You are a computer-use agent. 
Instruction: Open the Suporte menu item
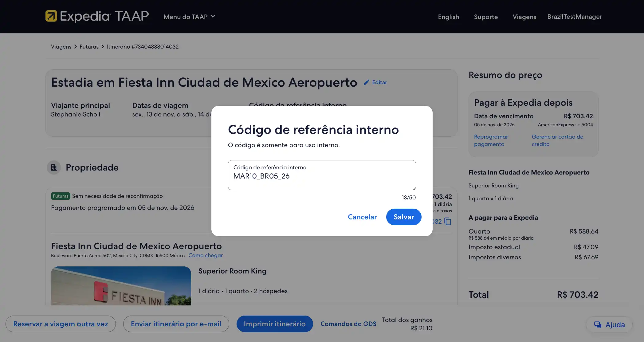(x=486, y=17)
